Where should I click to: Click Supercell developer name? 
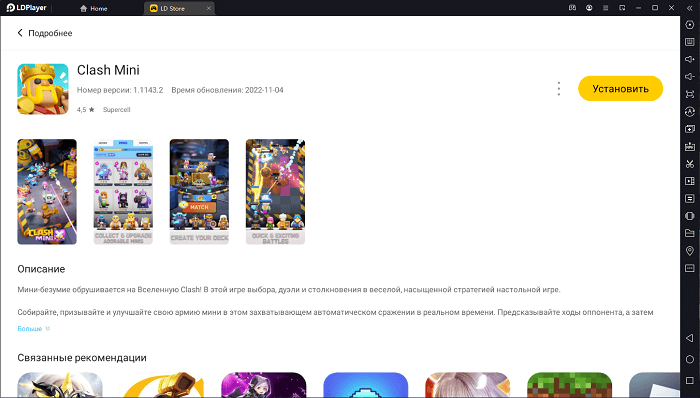tap(117, 110)
